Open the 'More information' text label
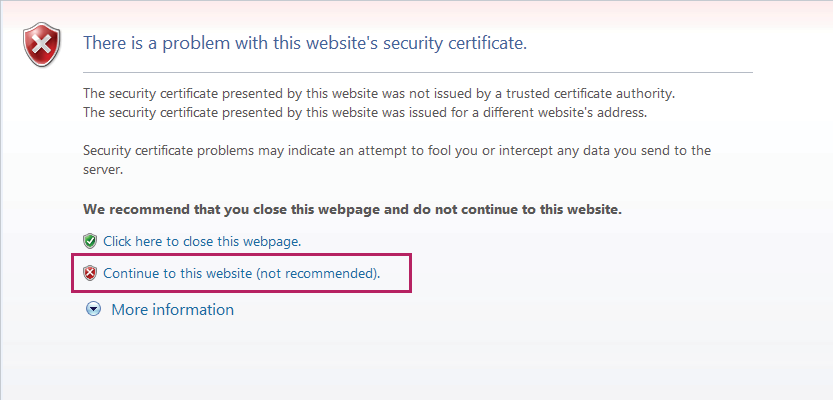The width and height of the screenshot is (833, 400). [x=172, y=309]
